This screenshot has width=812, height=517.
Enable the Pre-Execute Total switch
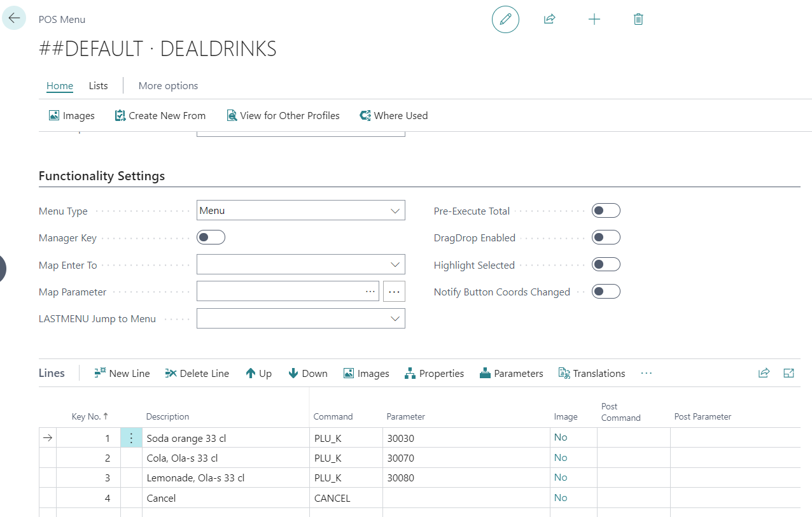click(x=605, y=211)
